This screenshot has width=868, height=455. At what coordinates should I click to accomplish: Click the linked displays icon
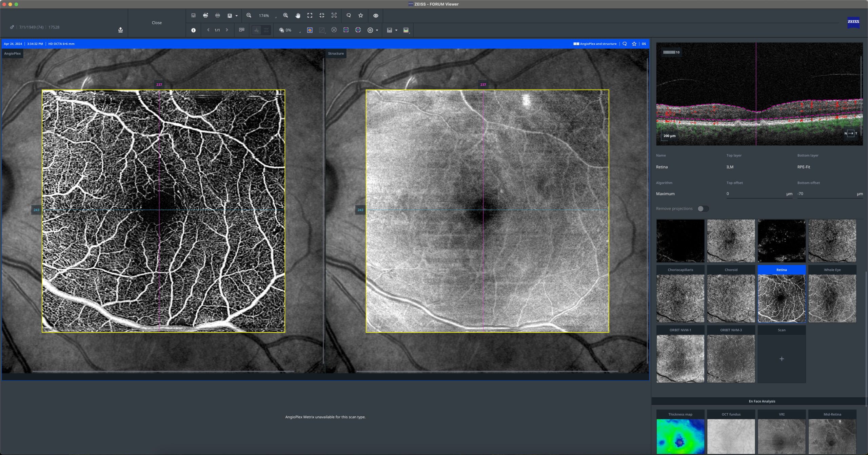click(242, 30)
